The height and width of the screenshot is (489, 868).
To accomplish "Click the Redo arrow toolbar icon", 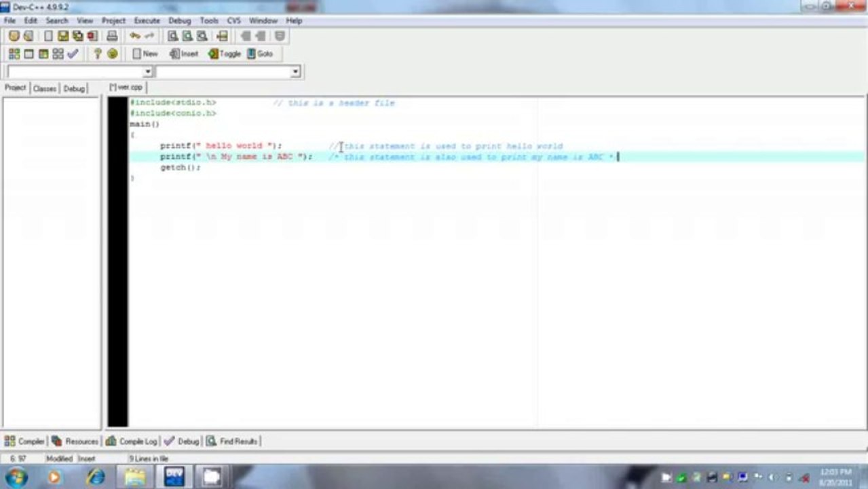I will pos(149,36).
